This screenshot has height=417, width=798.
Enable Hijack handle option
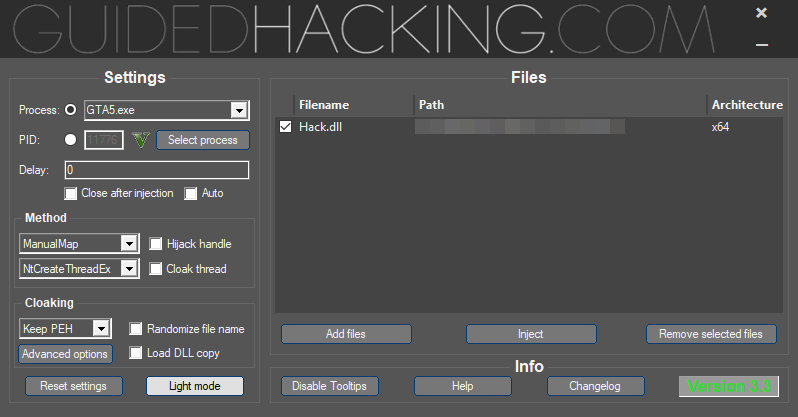pos(155,244)
